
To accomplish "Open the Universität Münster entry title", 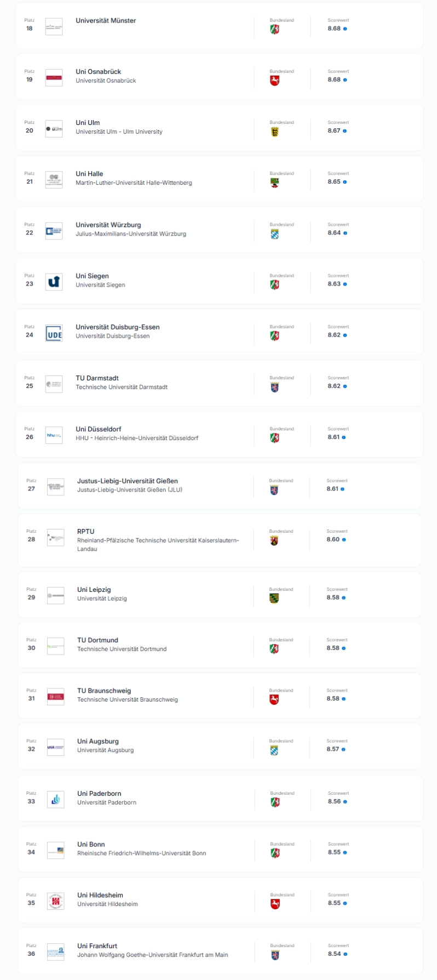I will (x=106, y=21).
